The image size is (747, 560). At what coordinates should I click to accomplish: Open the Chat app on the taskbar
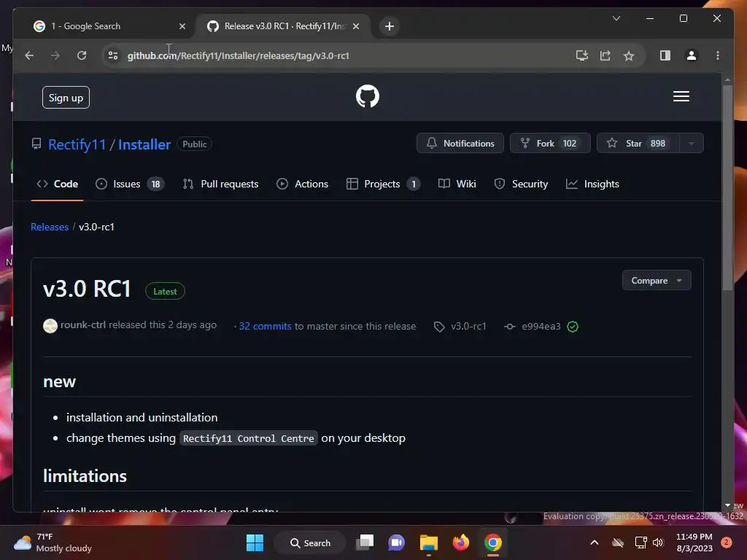[x=396, y=542]
